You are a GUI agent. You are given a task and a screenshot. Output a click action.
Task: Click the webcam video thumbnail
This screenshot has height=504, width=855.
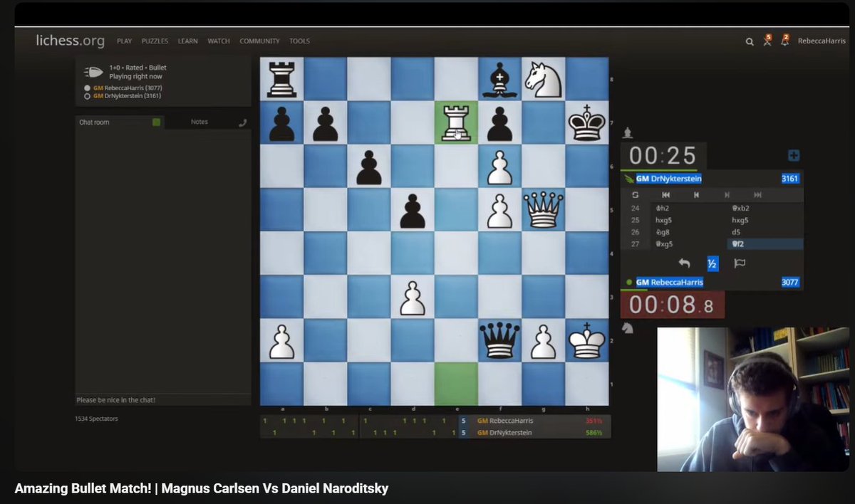pos(753,399)
